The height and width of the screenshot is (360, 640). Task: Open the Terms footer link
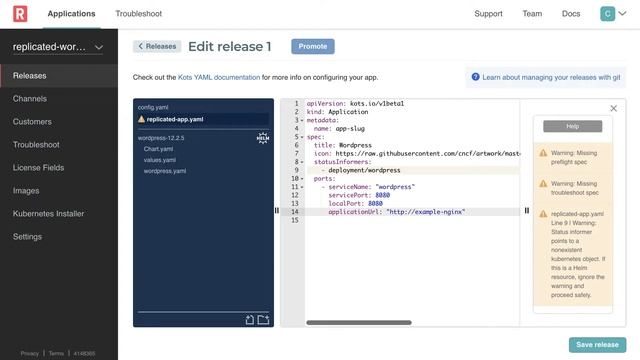pyautogui.click(x=56, y=353)
